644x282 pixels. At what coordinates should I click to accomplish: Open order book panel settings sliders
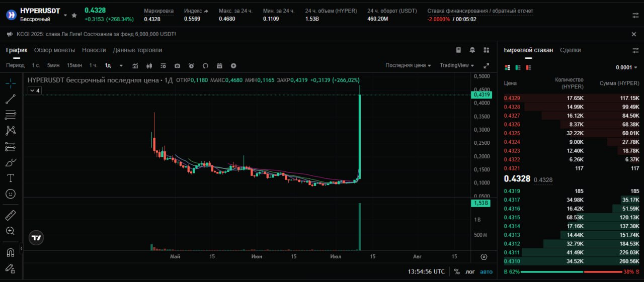pos(635,50)
